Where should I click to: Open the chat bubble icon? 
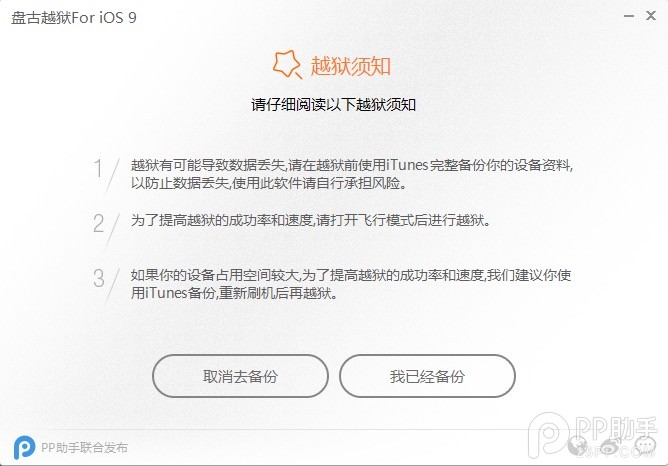click(x=645, y=446)
